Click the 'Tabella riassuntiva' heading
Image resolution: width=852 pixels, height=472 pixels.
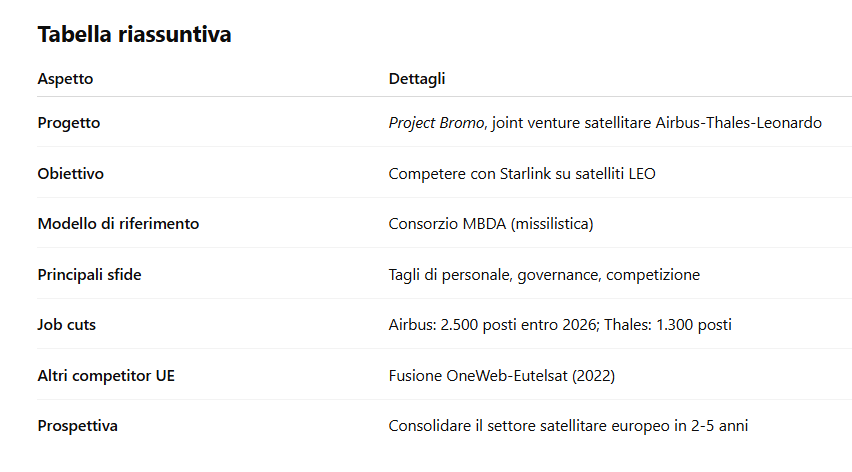click(134, 34)
